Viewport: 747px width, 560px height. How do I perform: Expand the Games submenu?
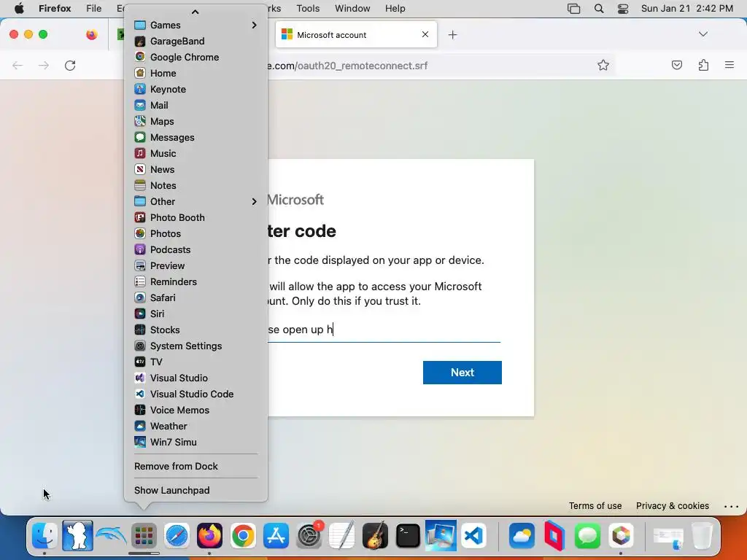coord(196,25)
